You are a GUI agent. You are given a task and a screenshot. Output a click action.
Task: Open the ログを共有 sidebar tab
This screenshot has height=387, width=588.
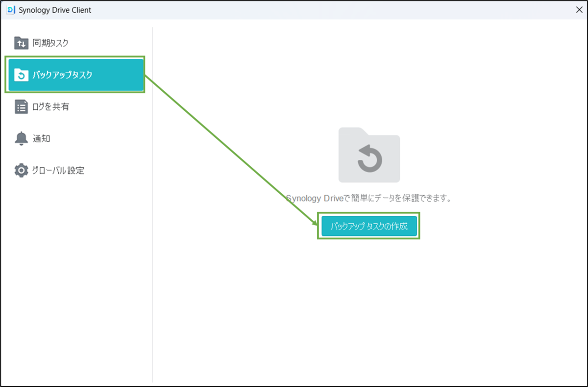[x=76, y=107]
